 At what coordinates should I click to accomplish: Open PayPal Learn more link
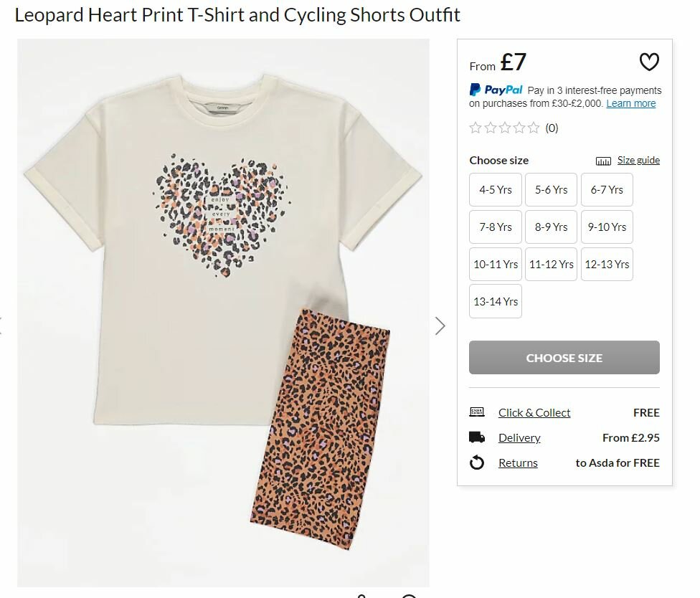tap(630, 103)
